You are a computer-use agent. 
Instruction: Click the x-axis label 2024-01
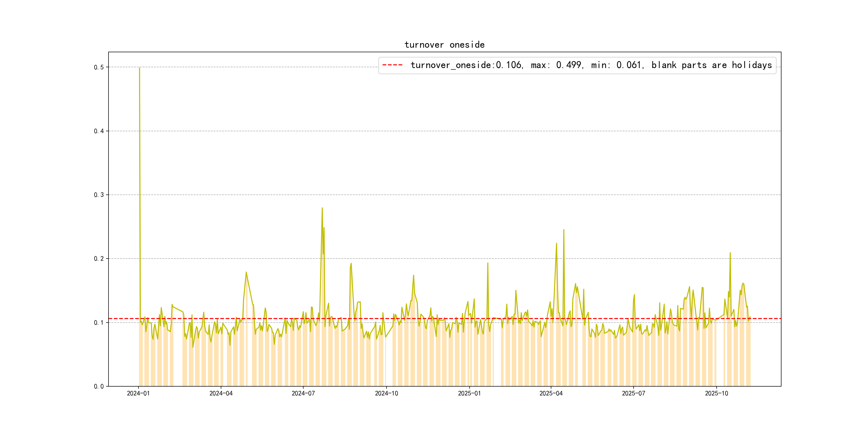click(138, 394)
